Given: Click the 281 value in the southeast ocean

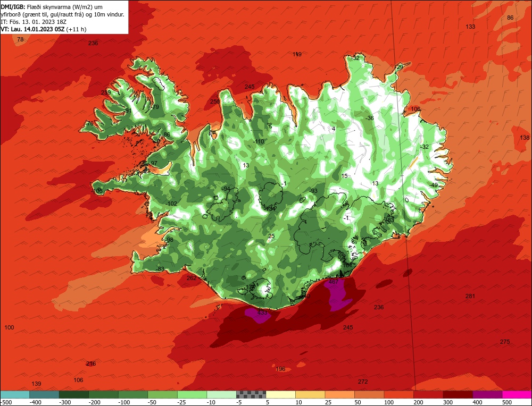Looking at the screenshot, I should (x=470, y=296).
